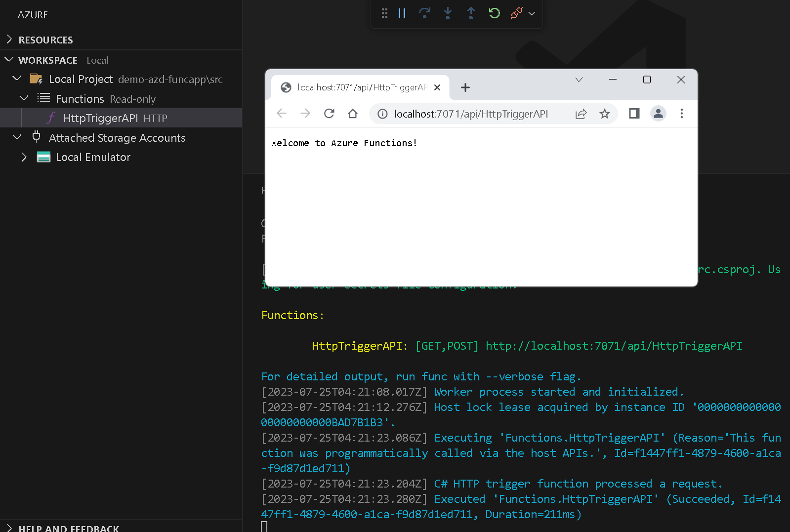790x532 pixels.
Task: Open the tab search chevron
Action: click(x=579, y=80)
